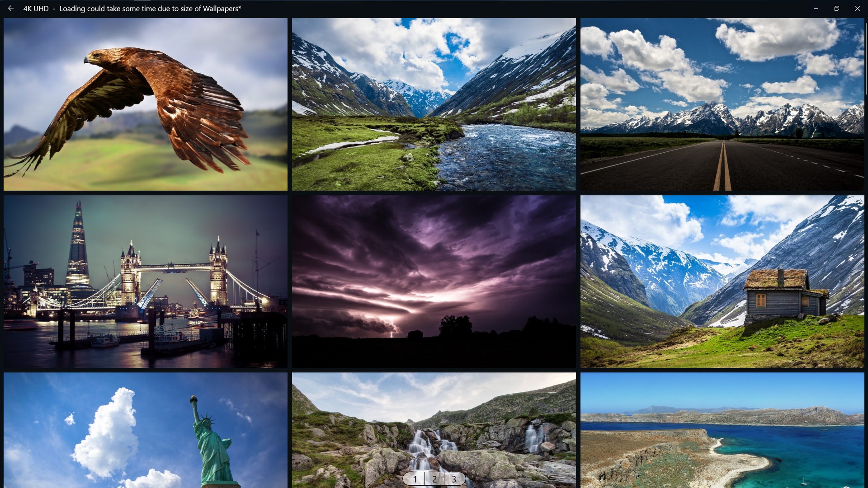Viewport: 868px width, 488px height.
Task: Open the flying eagle wallpaper
Action: pos(145,104)
